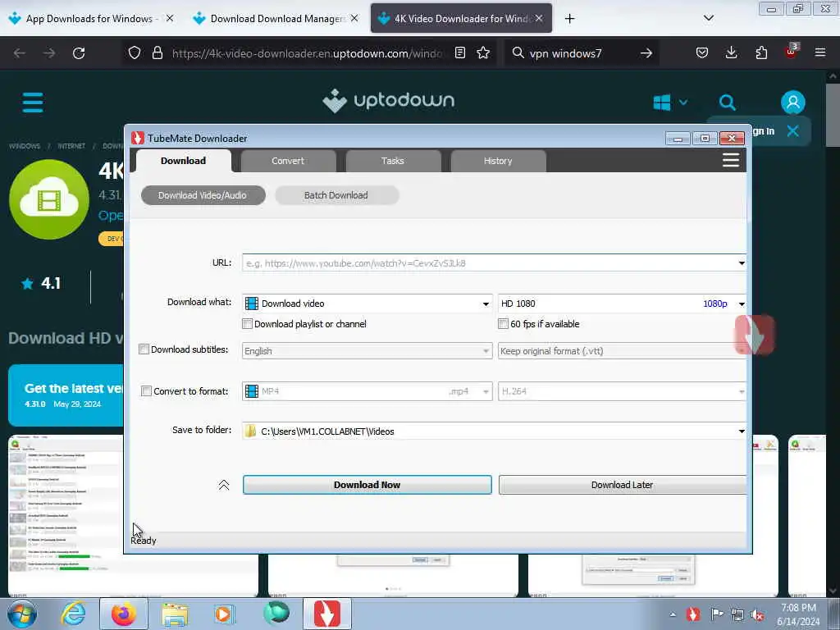The image size is (840, 630).
Task: Open a new Firefox tab
Action: click(569, 19)
